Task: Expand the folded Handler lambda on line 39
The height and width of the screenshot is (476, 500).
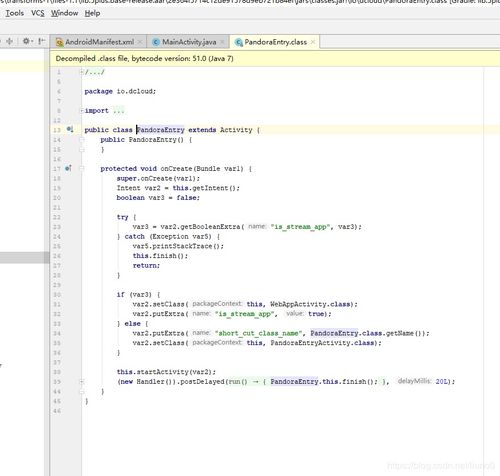Action: click(82, 382)
